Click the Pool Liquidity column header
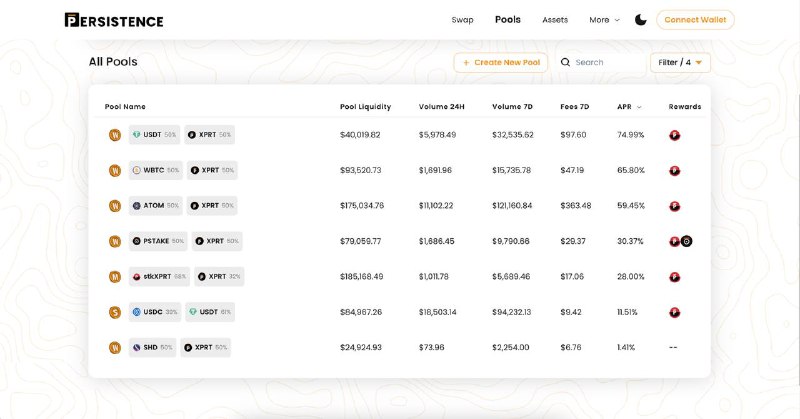 click(365, 107)
